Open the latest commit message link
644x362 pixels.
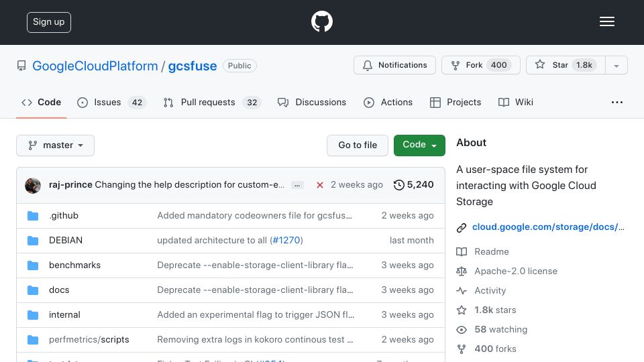pos(189,185)
